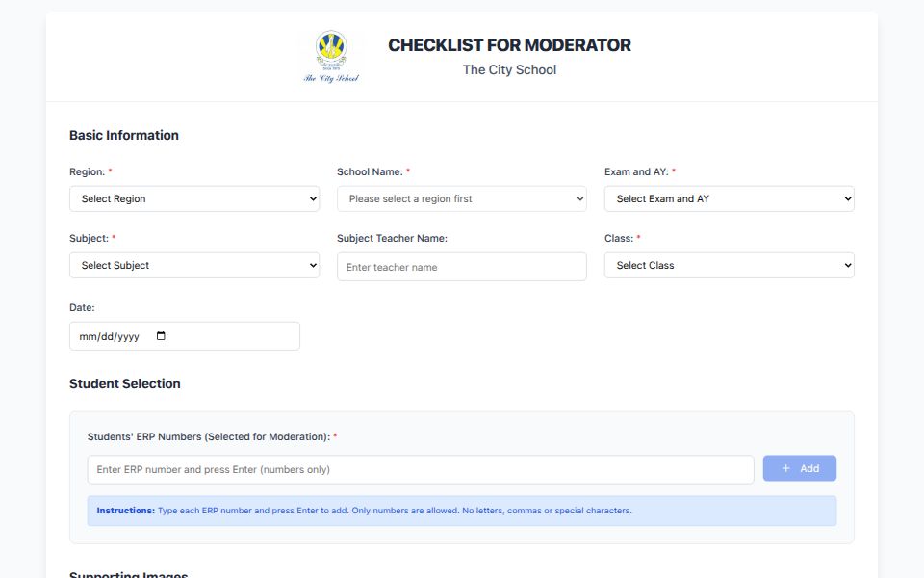This screenshot has width=924, height=578.
Task: Expand the Region dropdown
Action: [x=193, y=199]
